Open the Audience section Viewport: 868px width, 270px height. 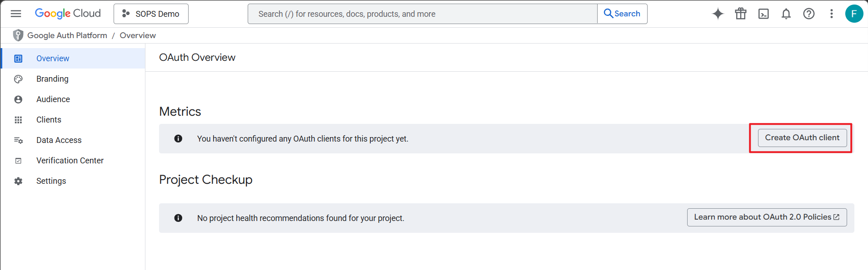tap(53, 99)
